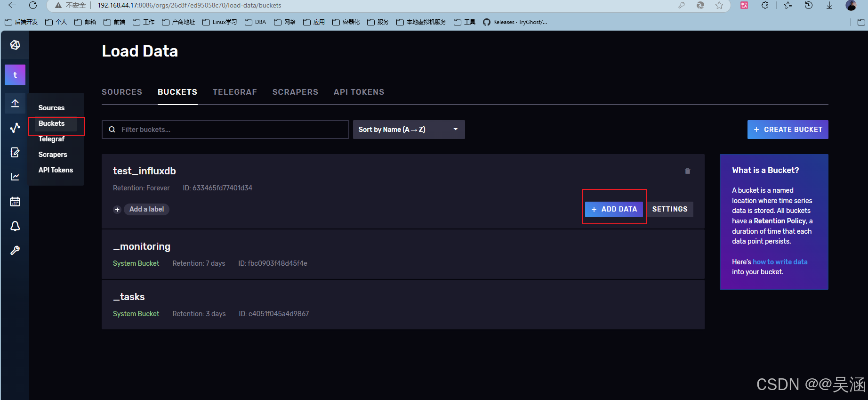Open the DBA bookmark folder
This screenshot has height=400, width=868.
pyautogui.click(x=256, y=22)
